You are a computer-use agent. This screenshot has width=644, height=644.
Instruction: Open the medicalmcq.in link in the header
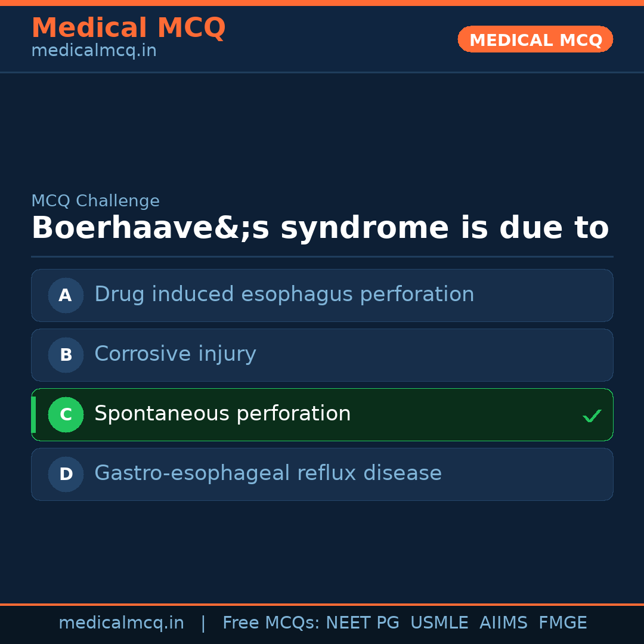point(94,51)
